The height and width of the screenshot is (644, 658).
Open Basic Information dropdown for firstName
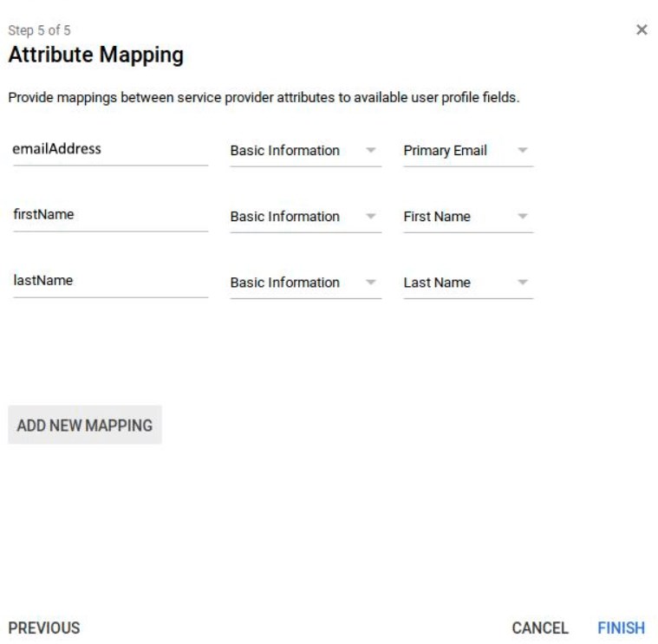pos(305,217)
